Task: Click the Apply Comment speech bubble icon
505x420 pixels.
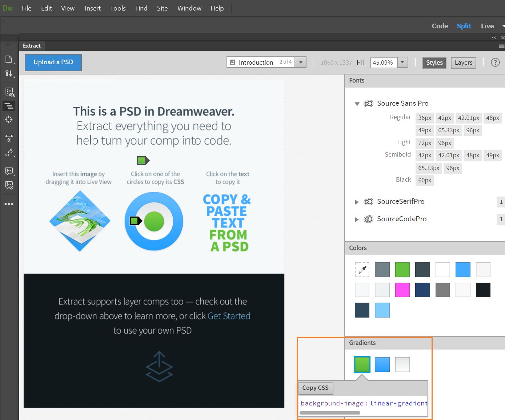Action: pos(9,171)
